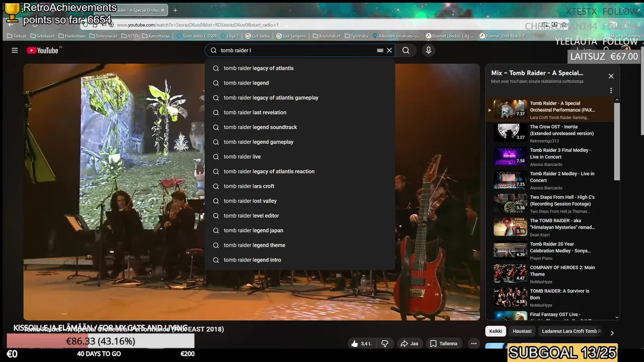
Task: Select 'tomb raider legend gameplay' suggestion
Action: coord(300,142)
